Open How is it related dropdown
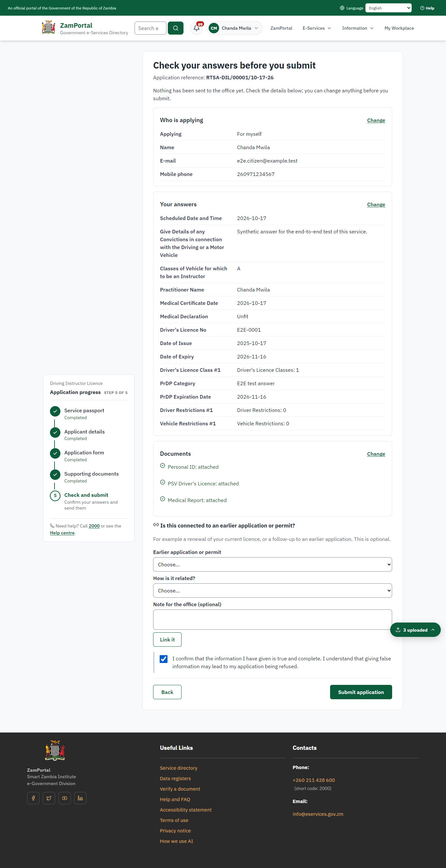The height and width of the screenshot is (868, 446). pos(272,590)
